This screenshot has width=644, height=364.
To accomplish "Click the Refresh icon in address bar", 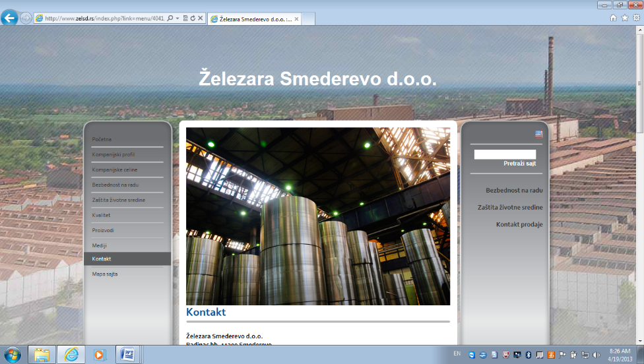I will (192, 18).
